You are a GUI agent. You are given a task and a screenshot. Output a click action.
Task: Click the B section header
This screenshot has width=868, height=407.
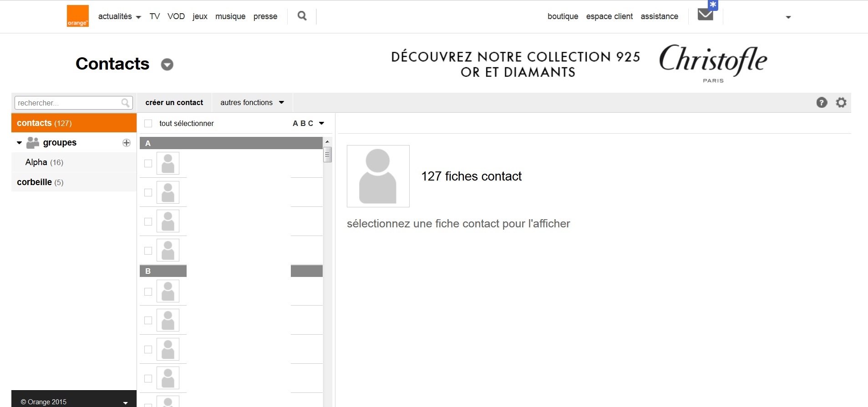pyautogui.click(x=231, y=271)
